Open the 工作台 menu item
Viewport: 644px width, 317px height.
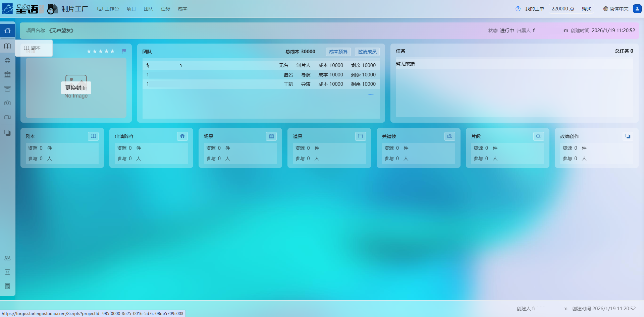pos(108,9)
